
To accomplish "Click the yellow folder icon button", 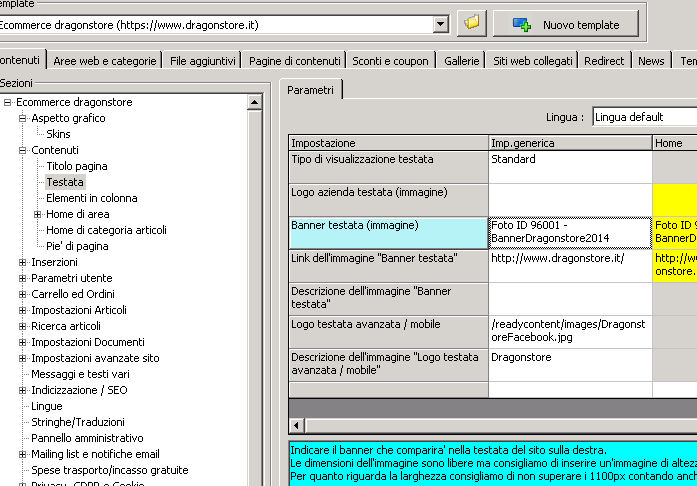I will click(472, 23).
